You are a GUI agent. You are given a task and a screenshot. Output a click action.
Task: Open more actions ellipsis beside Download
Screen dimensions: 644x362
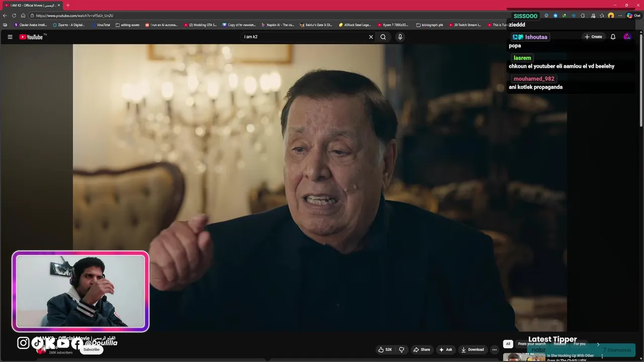click(x=495, y=349)
